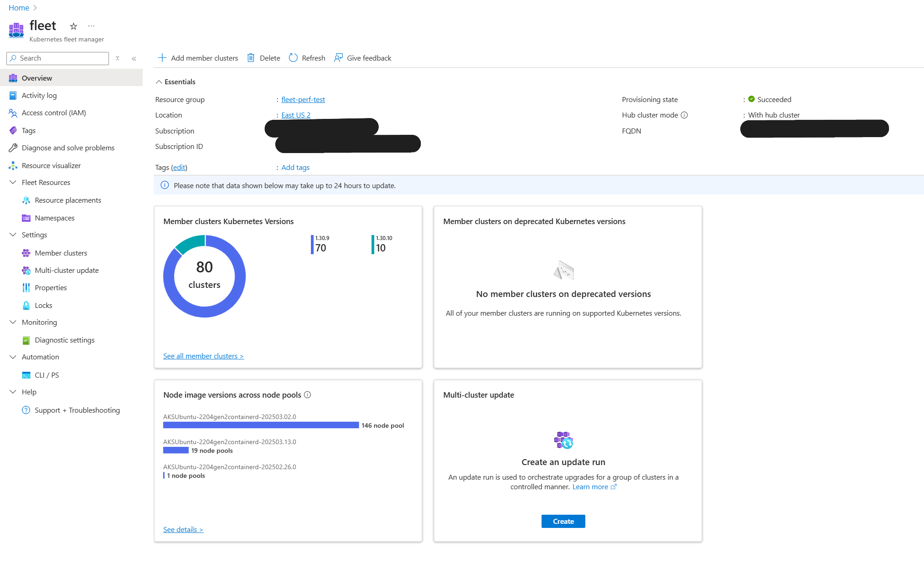Collapse the Essentials section

(159, 82)
